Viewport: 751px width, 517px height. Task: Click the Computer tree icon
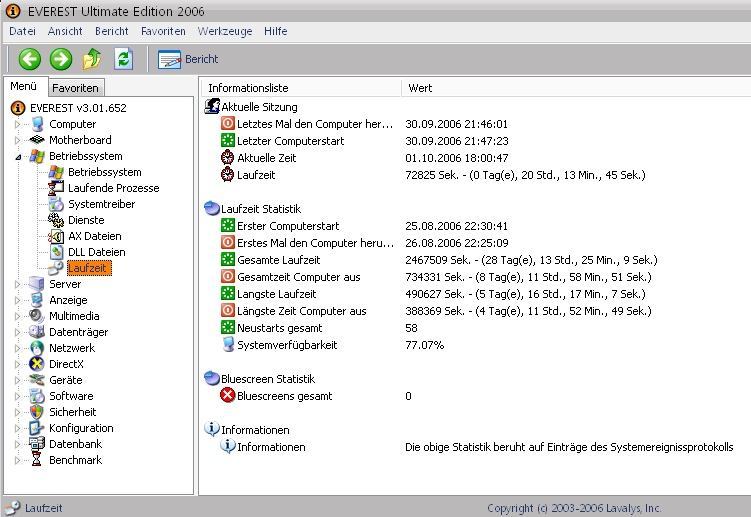(37, 124)
